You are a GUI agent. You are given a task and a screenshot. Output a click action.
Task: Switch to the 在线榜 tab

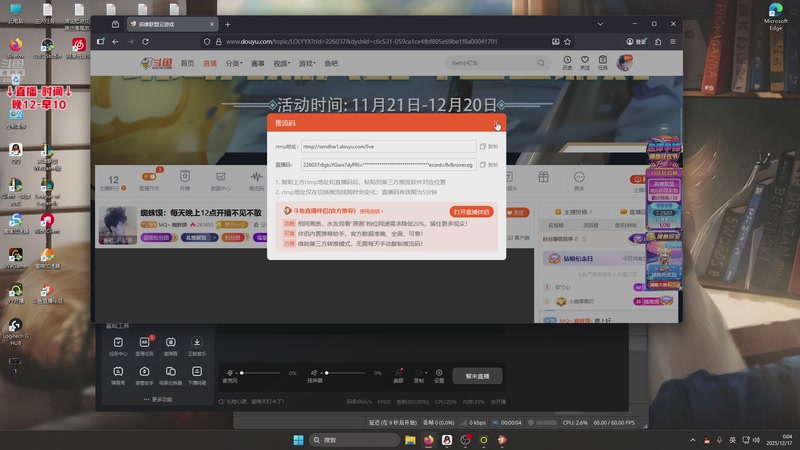[x=556, y=225]
